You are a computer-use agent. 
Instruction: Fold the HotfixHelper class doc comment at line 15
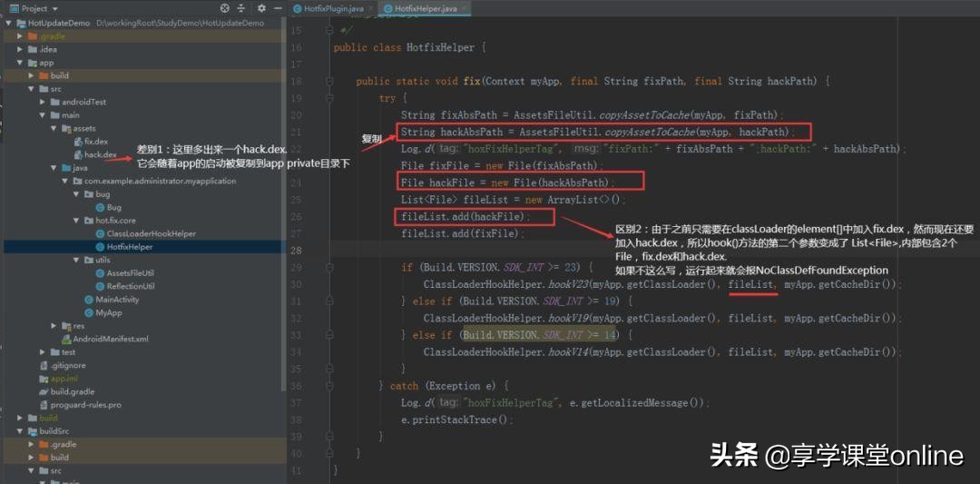pyautogui.click(x=328, y=31)
